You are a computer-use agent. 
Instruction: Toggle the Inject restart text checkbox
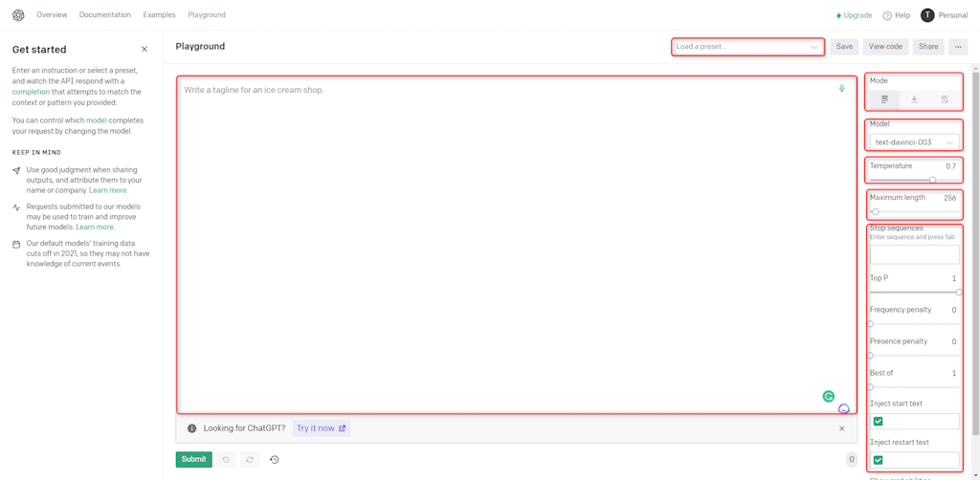pos(879,460)
